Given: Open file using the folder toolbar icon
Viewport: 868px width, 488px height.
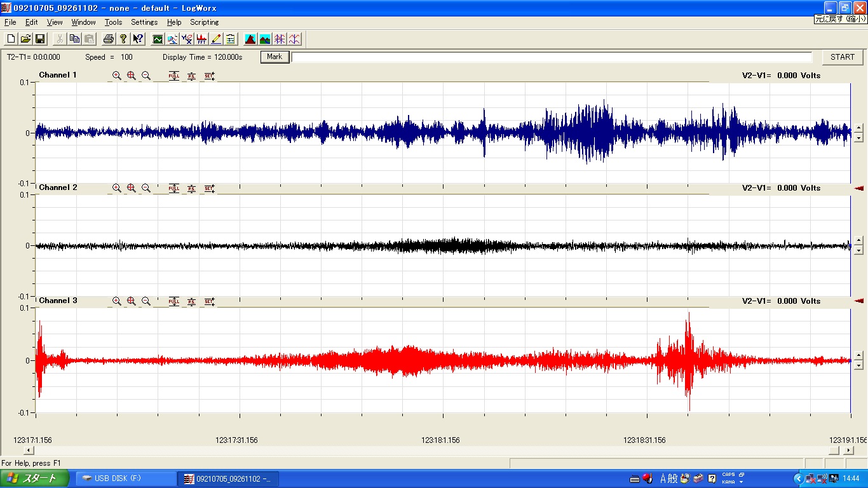Looking at the screenshot, I should 25,39.
